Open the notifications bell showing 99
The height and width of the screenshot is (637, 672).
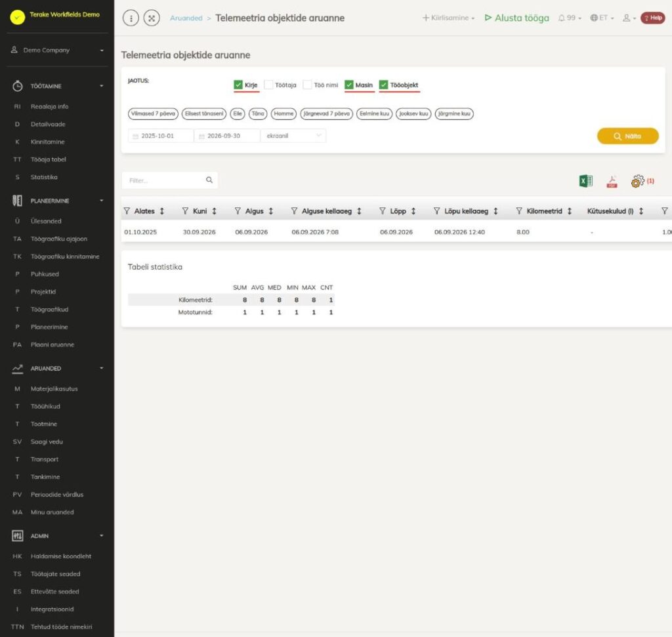[570, 18]
